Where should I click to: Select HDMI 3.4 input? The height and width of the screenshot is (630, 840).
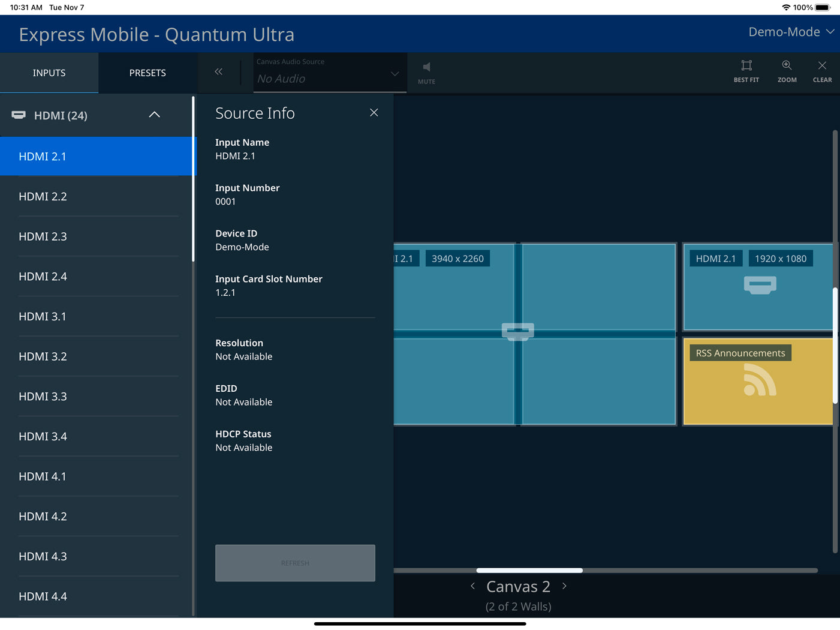pos(98,436)
